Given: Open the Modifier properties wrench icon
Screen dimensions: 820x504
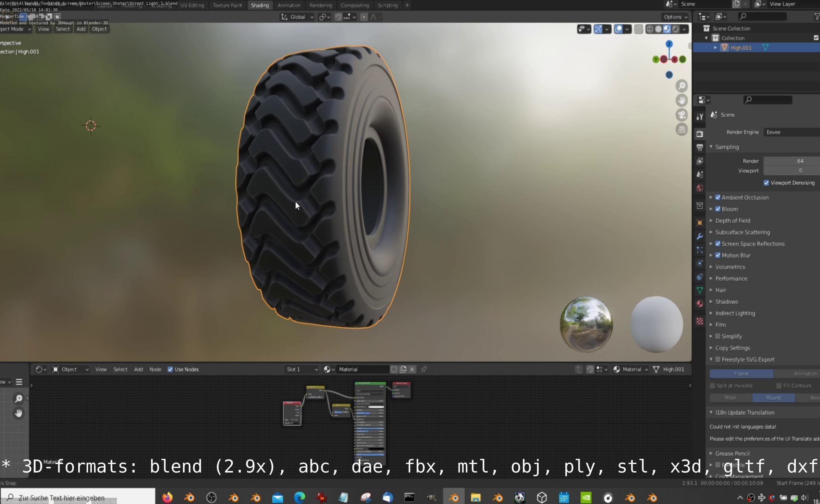Looking at the screenshot, I should point(700,236).
